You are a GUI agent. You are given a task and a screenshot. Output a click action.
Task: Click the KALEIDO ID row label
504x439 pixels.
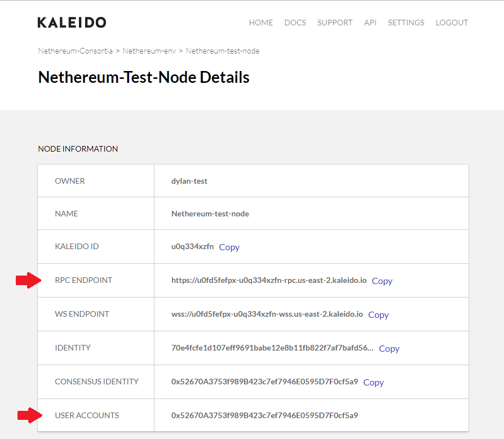click(x=77, y=246)
